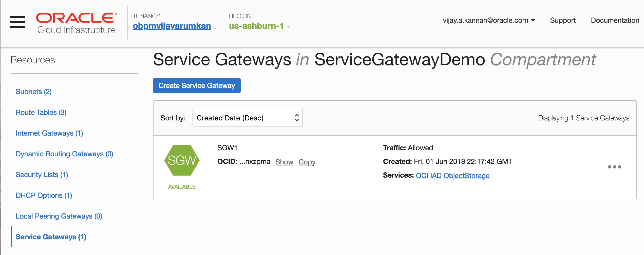View Dynamic Routing Gateways (0)

pyautogui.click(x=64, y=154)
